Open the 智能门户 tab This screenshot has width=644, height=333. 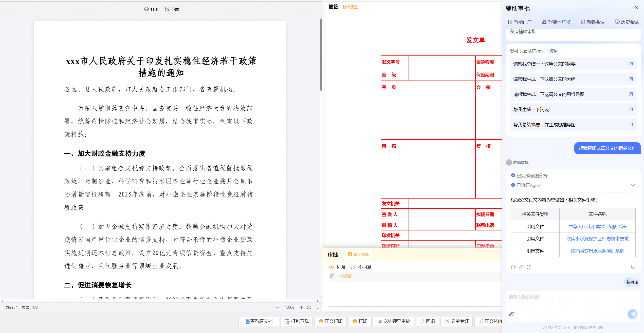(520, 22)
